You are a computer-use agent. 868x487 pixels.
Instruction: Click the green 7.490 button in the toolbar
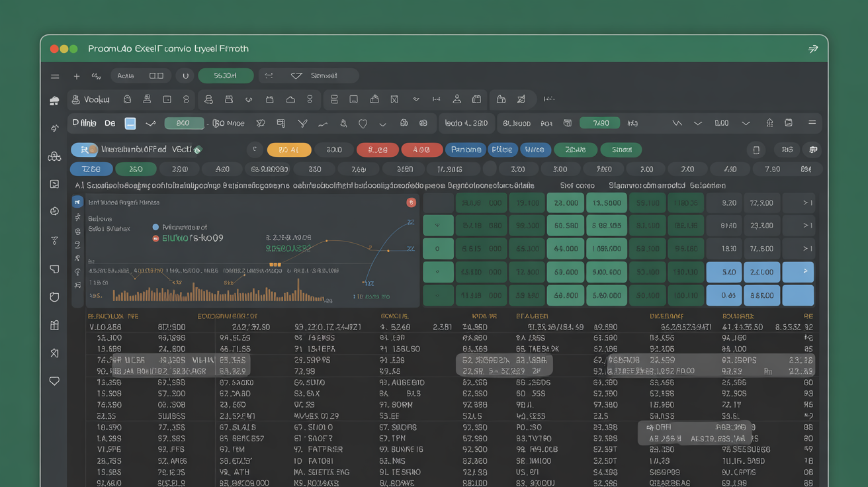(x=599, y=123)
